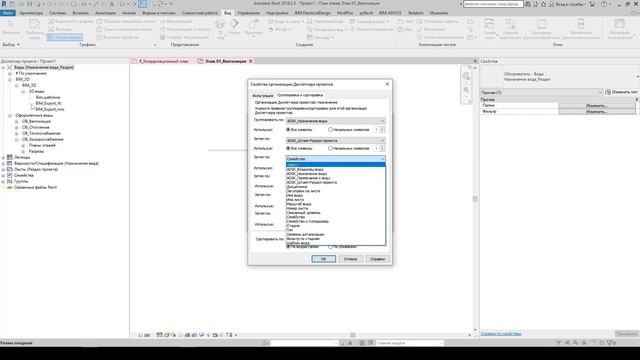Viewport: 640px width, 360px height.
Task: Expand the Семейства tree node
Action: tap(3, 175)
